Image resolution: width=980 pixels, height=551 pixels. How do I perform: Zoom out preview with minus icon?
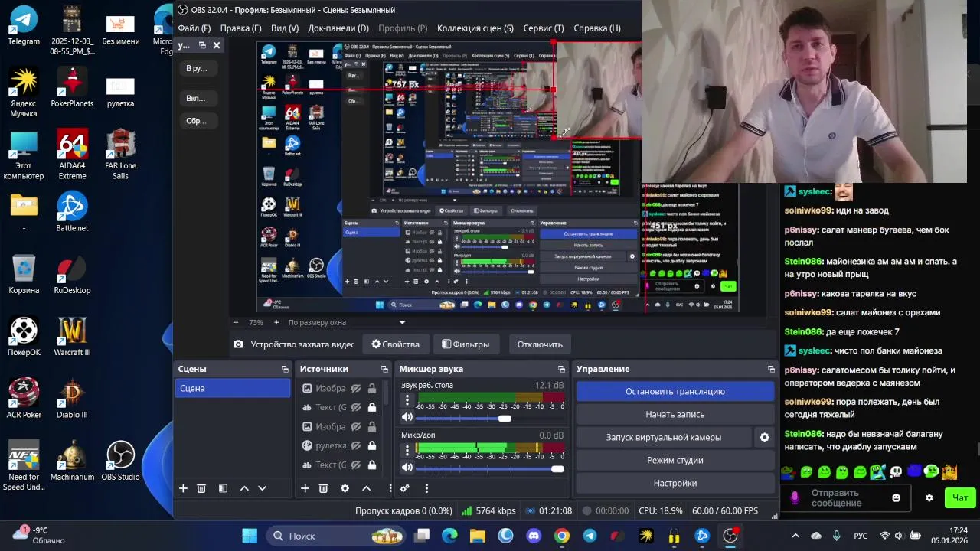click(236, 322)
